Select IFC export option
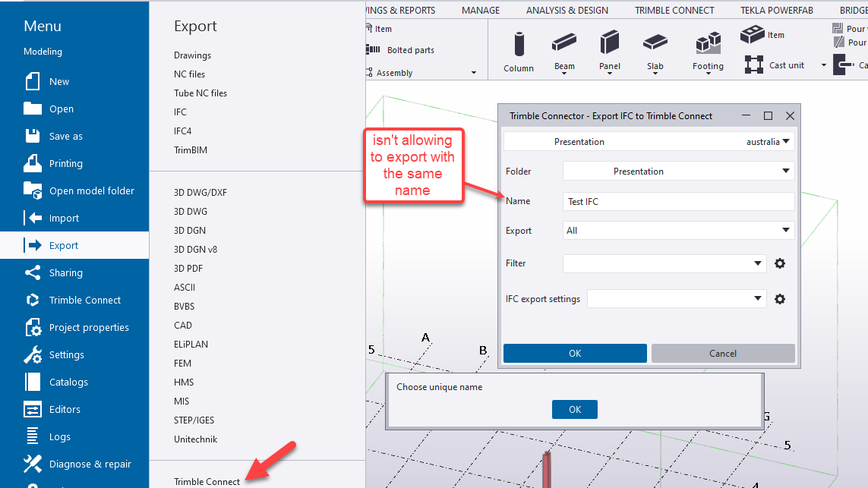The height and width of the screenshot is (488, 868). (x=181, y=112)
